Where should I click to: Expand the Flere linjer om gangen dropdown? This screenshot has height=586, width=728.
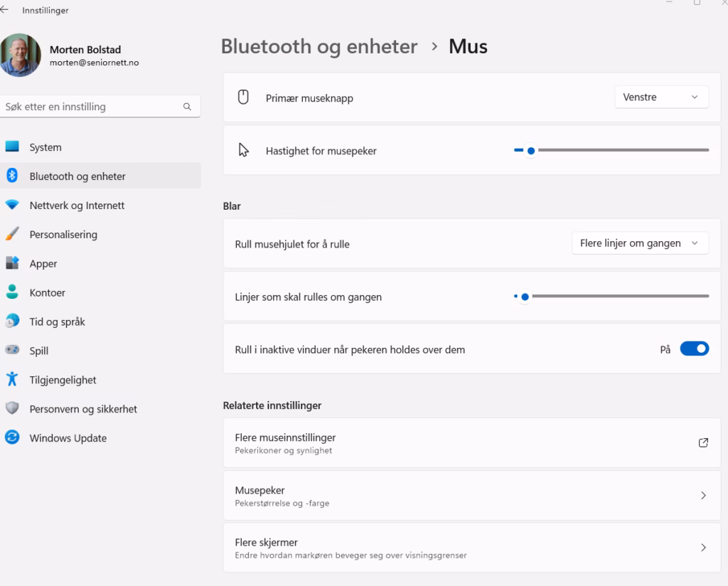coord(640,243)
